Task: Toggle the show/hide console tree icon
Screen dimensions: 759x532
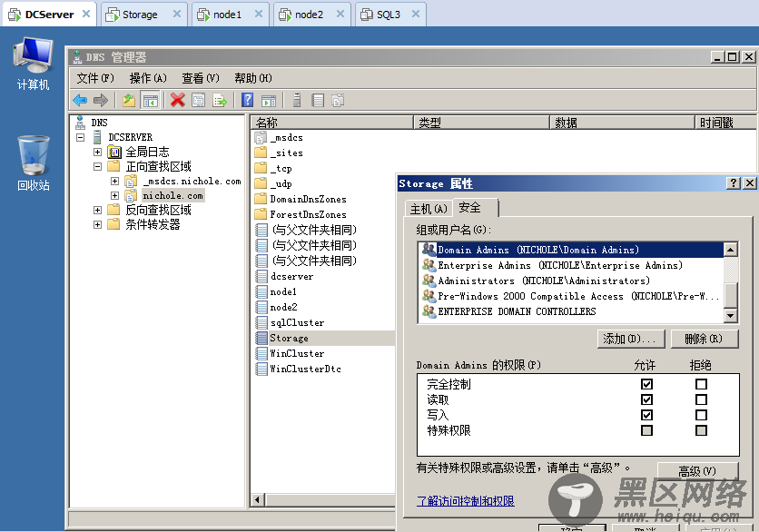Action: tap(150, 100)
